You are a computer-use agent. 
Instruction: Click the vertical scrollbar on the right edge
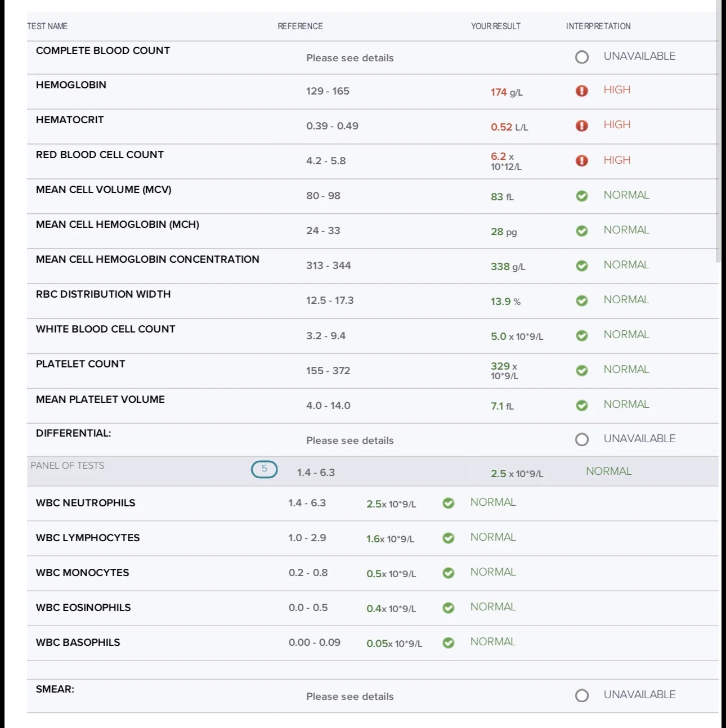tap(718, 131)
